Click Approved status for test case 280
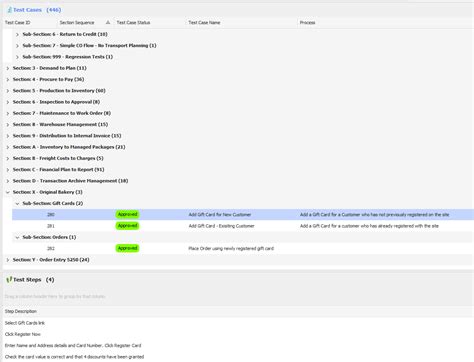This screenshot has height=362, width=474. 127,214
